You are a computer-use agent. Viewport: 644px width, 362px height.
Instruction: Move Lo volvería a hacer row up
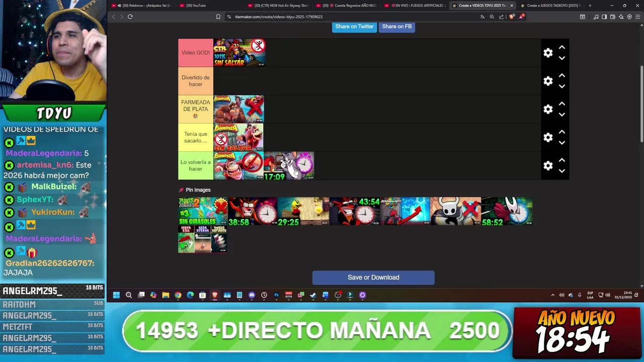(562, 160)
